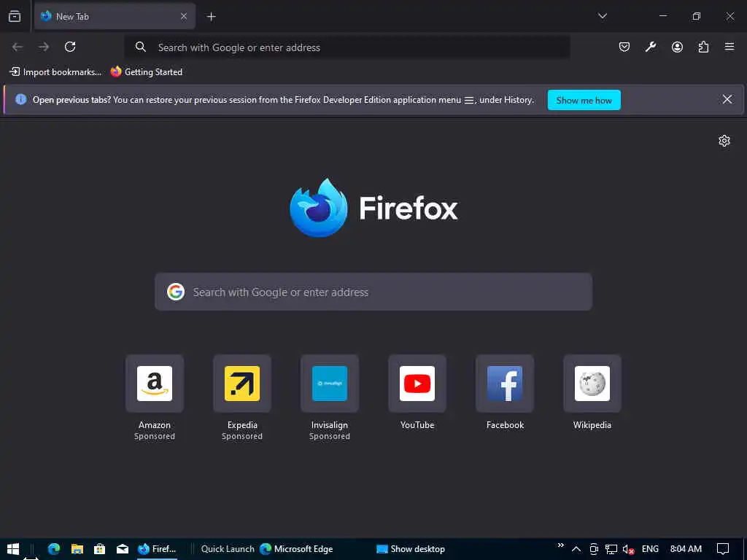
Task: Go forward one page
Action: 44,47
